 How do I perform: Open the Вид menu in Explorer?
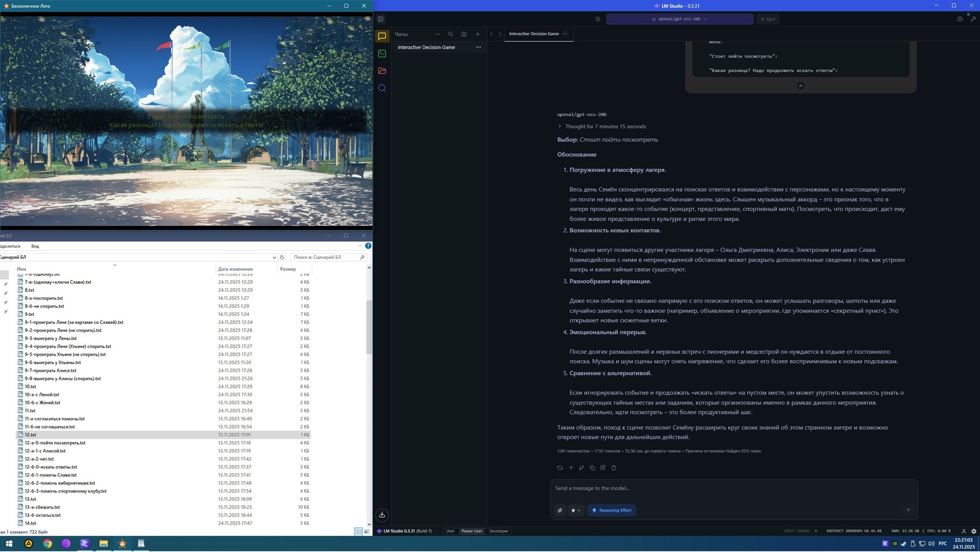[x=35, y=246]
